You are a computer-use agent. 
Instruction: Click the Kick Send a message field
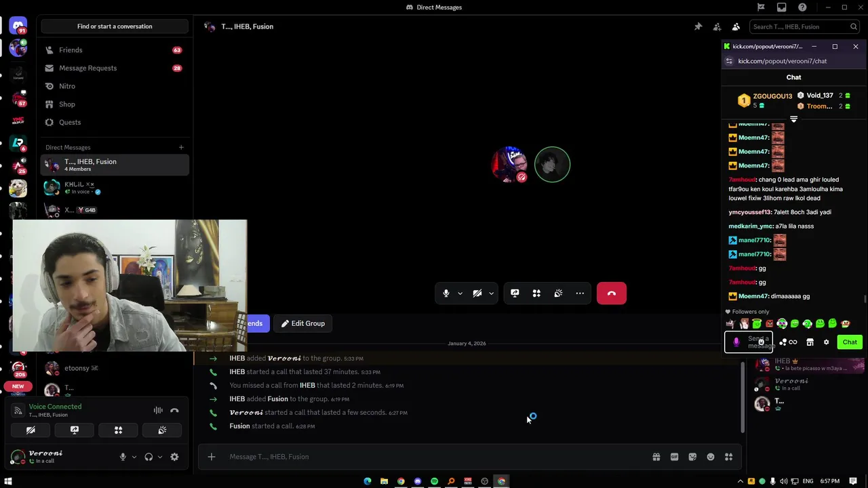tap(749, 342)
